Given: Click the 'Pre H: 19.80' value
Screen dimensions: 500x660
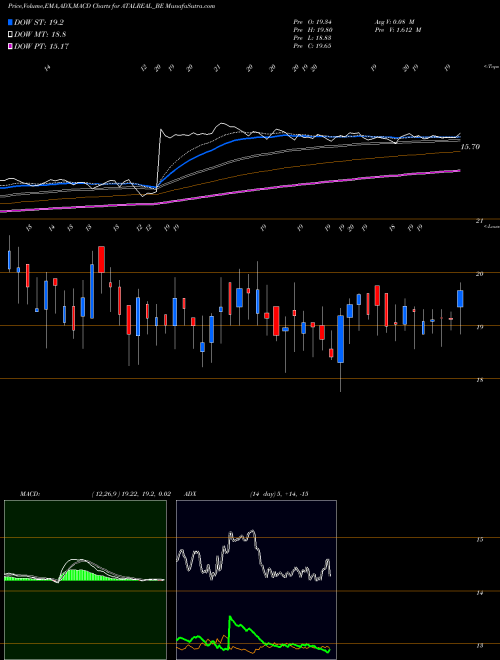Looking at the screenshot, I should coord(313,30).
